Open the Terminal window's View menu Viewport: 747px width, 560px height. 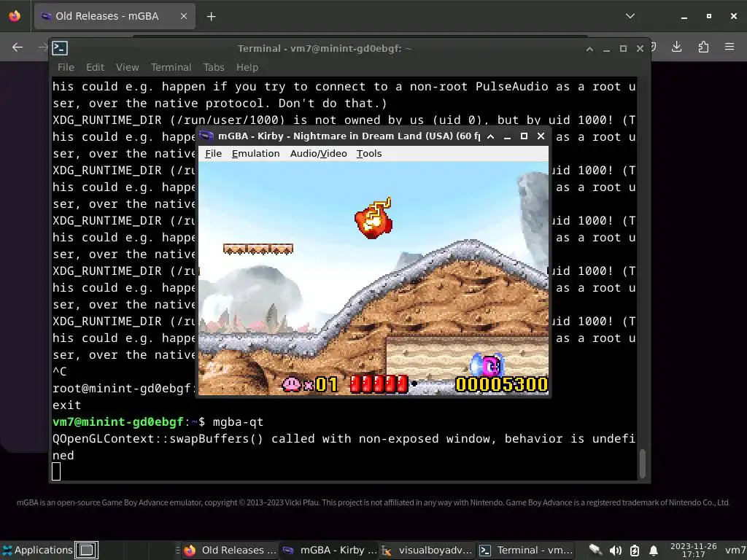127,67
